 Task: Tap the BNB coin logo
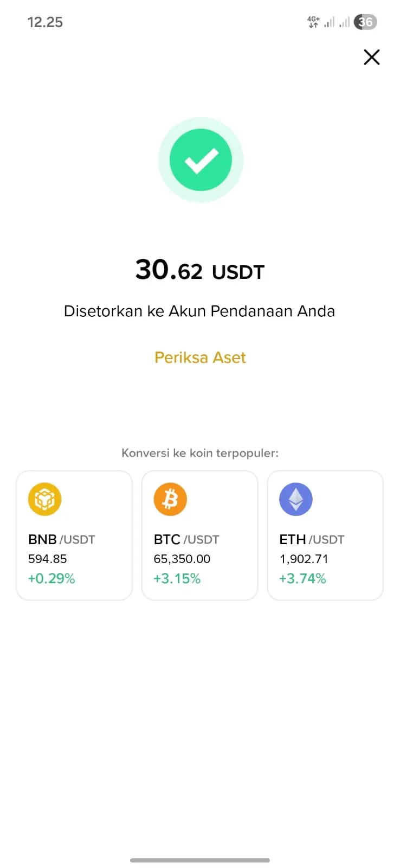[x=44, y=499]
